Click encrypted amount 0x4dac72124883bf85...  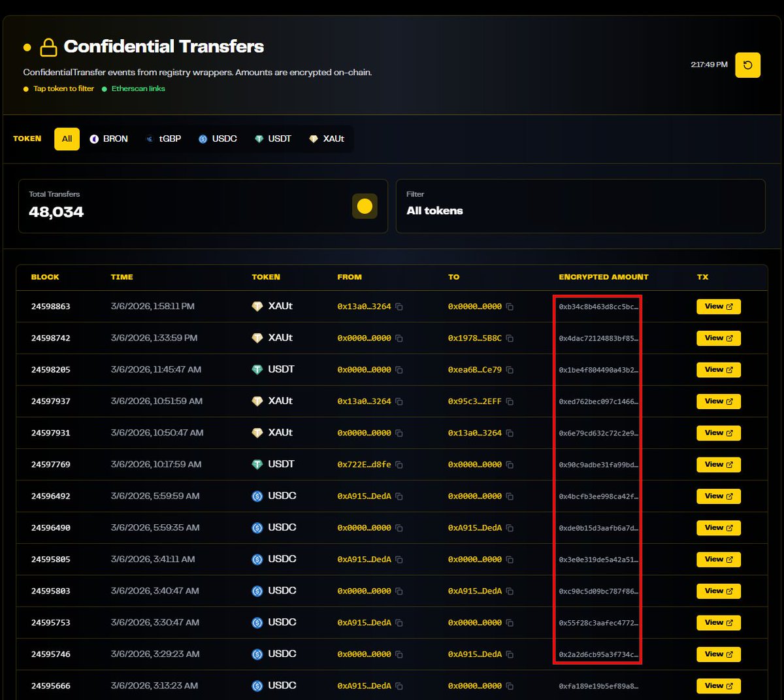598,339
